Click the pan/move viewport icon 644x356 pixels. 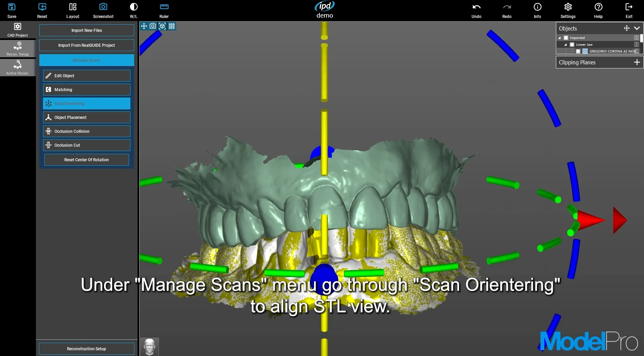coord(144,26)
